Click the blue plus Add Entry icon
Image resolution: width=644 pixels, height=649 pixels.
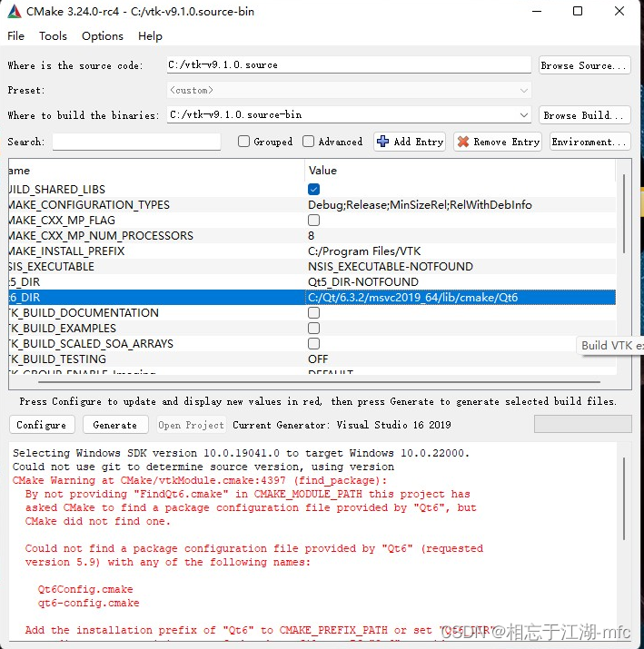click(x=382, y=142)
